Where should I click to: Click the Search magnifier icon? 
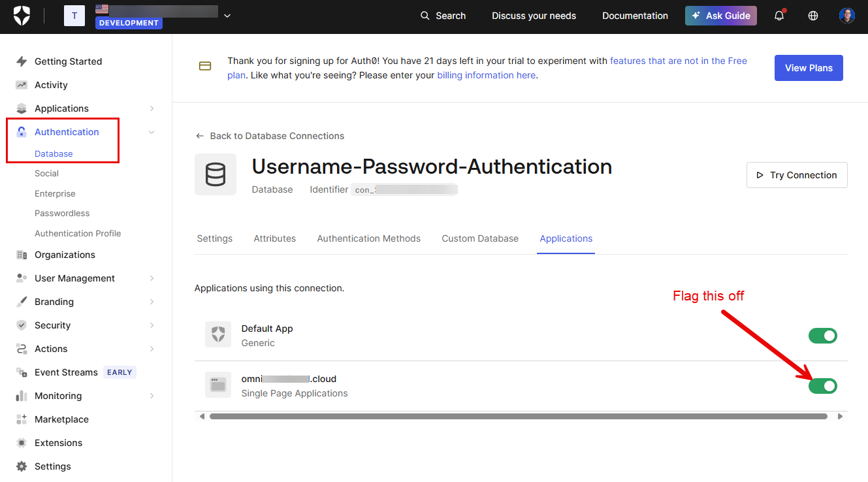[x=425, y=16]
